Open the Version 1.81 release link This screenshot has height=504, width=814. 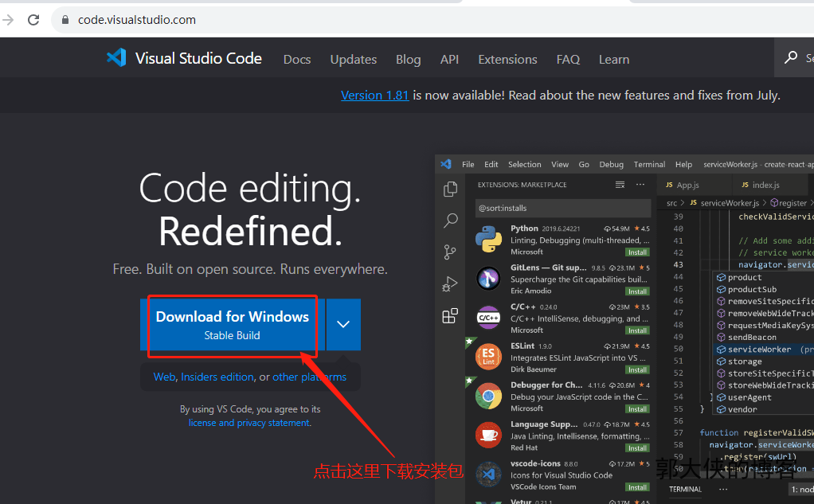click(x=375, y=95)
